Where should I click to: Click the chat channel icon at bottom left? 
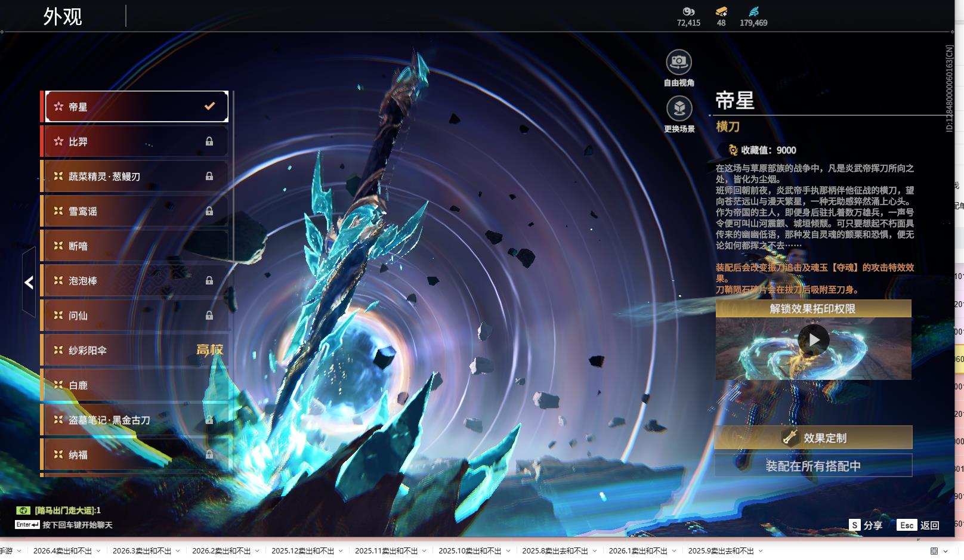coord(23,511)
